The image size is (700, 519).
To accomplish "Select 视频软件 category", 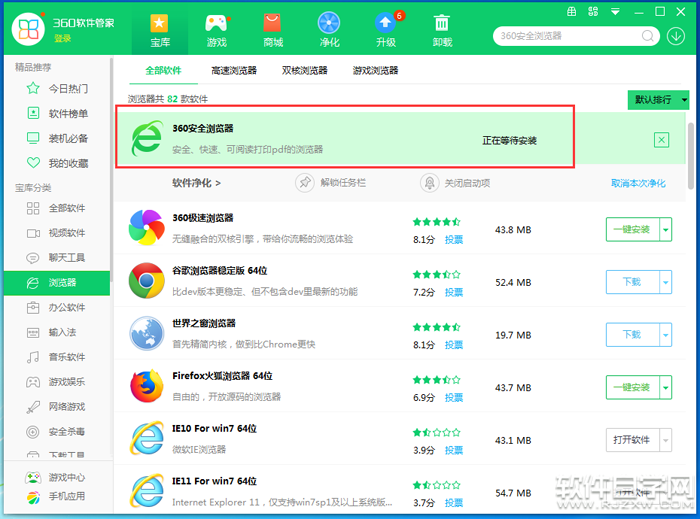I will (57, 233).
